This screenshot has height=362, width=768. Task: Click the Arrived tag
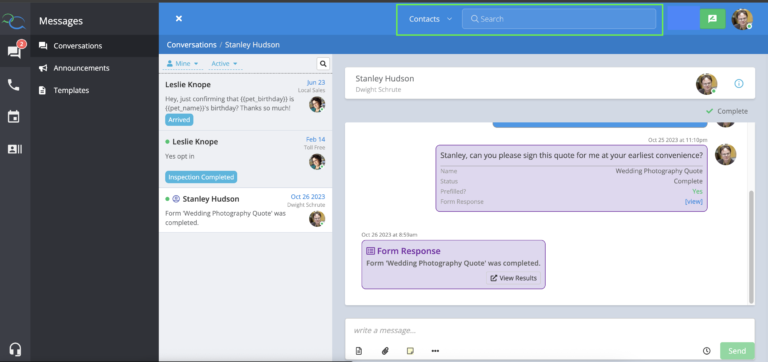pos(179,120)
